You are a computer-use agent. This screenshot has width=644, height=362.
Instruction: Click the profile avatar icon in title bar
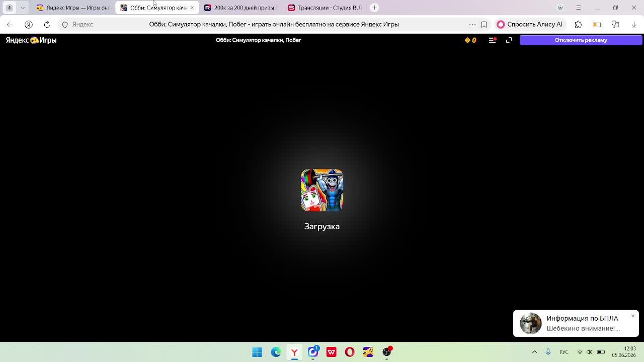(560, 8)
